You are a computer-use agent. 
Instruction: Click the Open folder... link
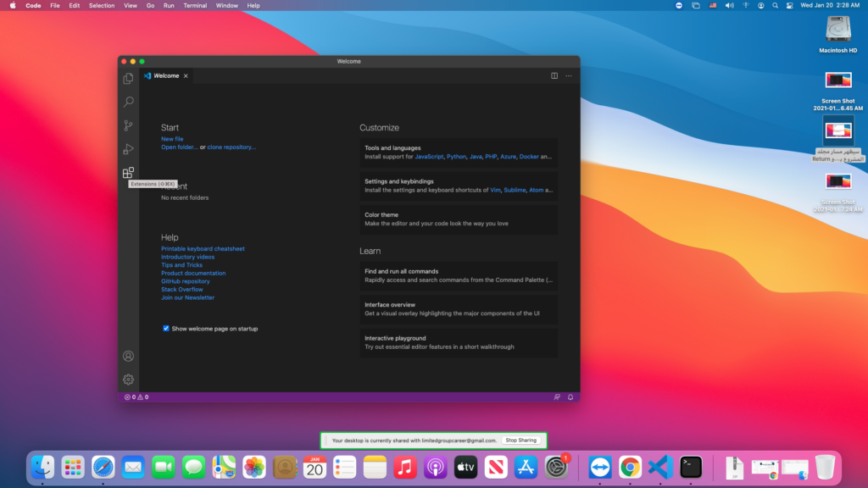click(x=180, y=147)
